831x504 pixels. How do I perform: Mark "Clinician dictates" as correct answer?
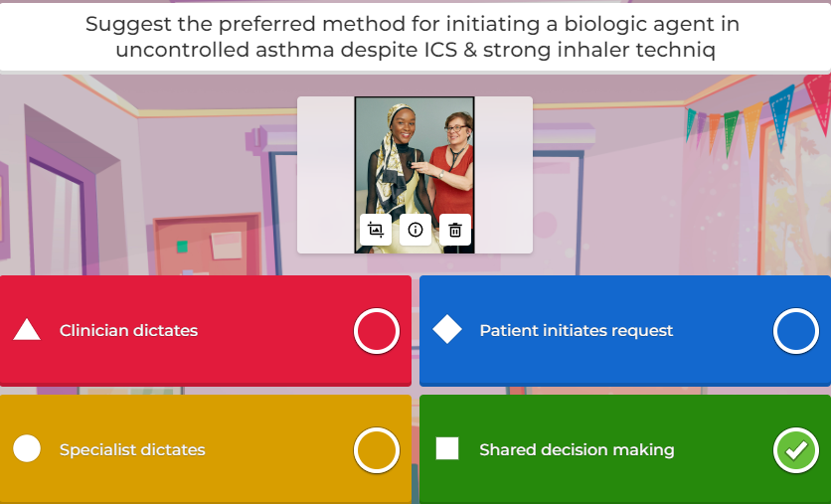point(377,331)
